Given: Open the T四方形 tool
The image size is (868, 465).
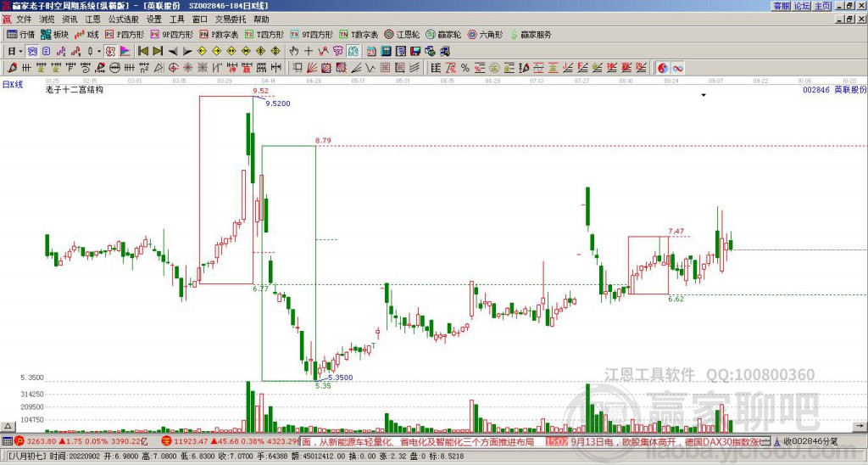Looking at the screenshot, I should (x=264, y=34).
